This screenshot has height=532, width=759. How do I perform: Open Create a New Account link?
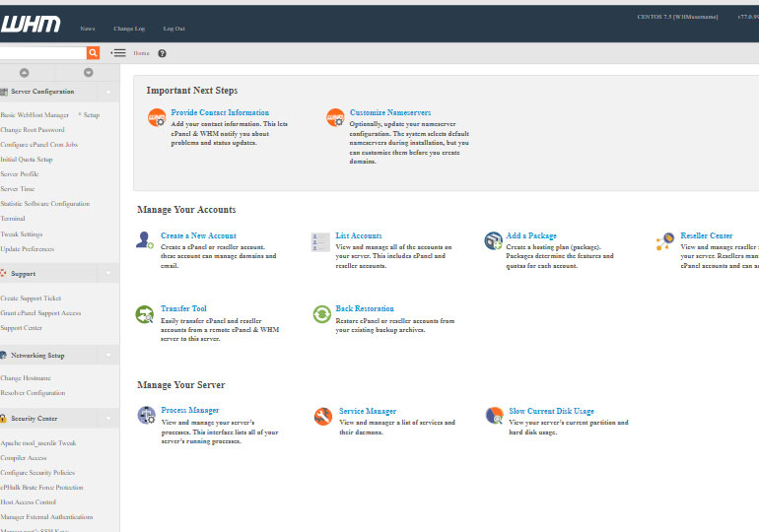coord(198,235)
